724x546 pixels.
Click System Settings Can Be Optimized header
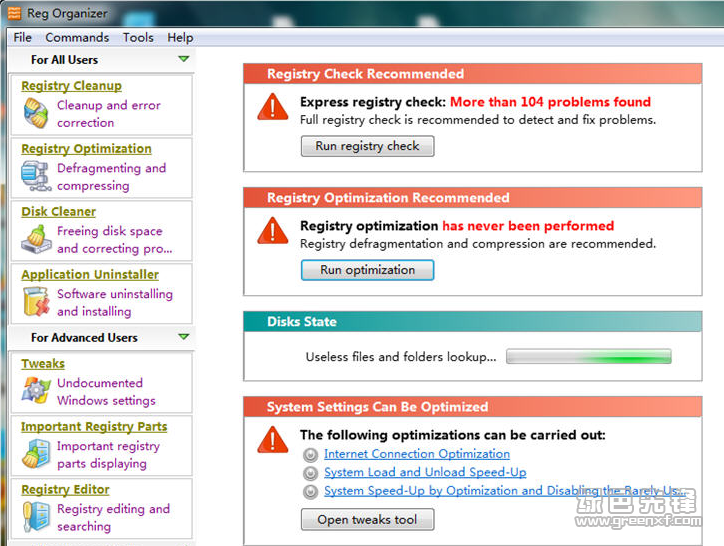473,407
